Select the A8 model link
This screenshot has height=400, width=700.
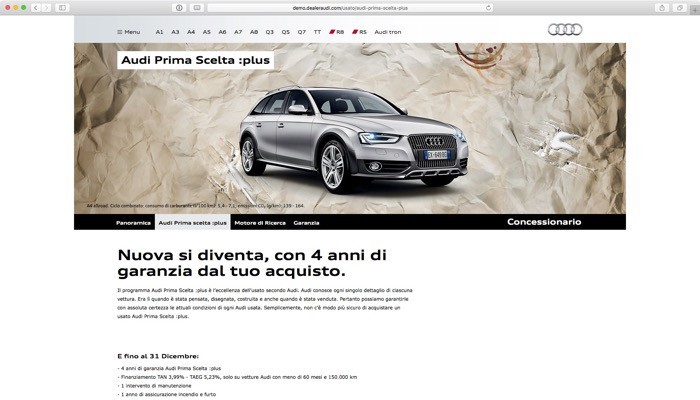point(254,32)
